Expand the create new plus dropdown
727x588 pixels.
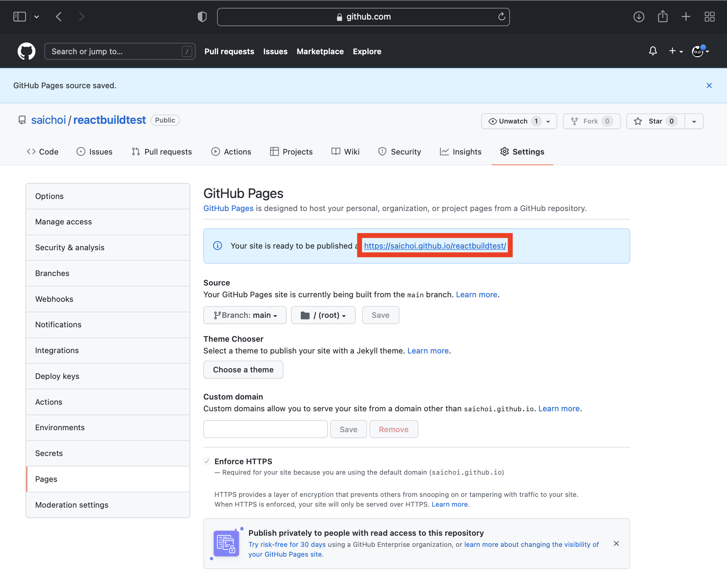[676, 51]
